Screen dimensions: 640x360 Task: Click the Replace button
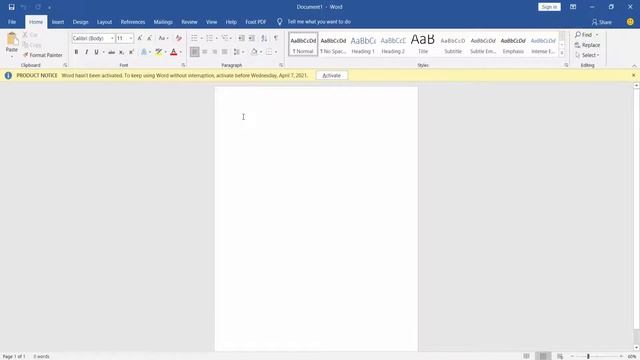pos(588,45)
